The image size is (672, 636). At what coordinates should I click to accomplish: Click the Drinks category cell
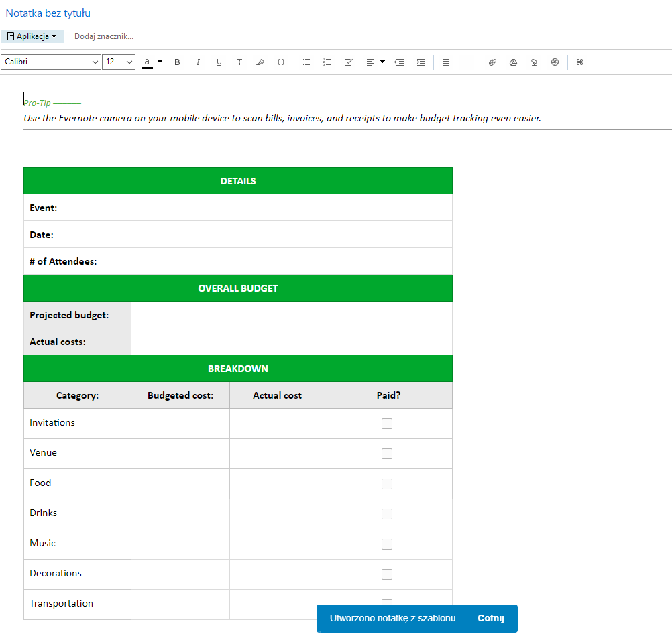(x=77, y=514)
